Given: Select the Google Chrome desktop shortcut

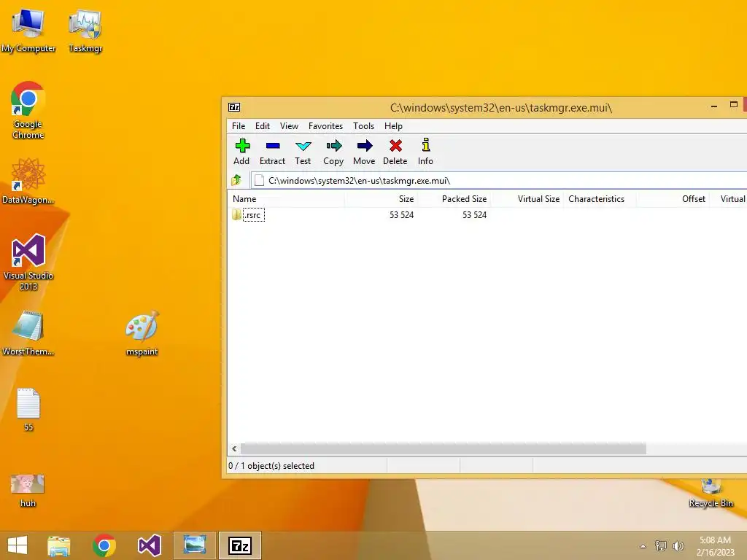Looking at the screenshot, I should 28,111.
